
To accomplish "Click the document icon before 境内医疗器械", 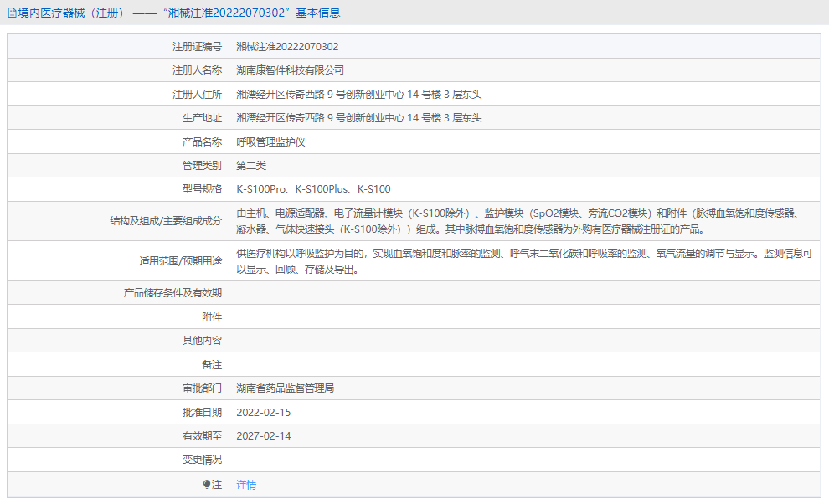I will (x=12, y=13).
